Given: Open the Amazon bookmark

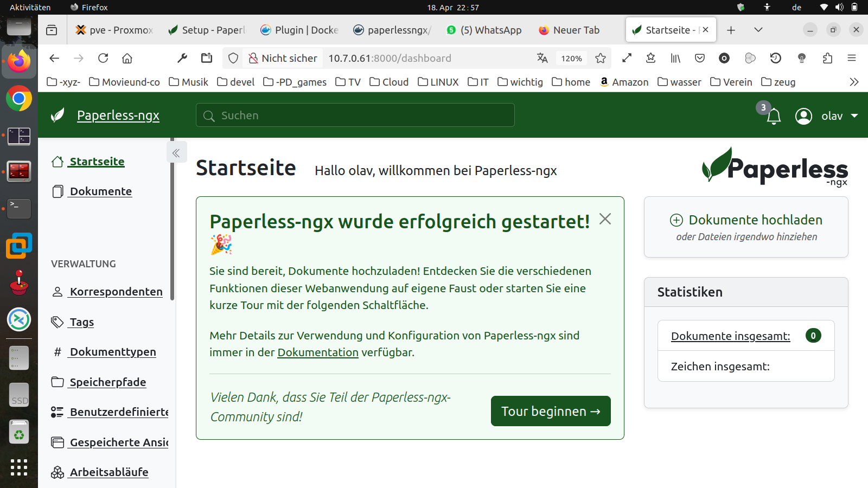Looking at the screenshot, I should click(624, 82).
